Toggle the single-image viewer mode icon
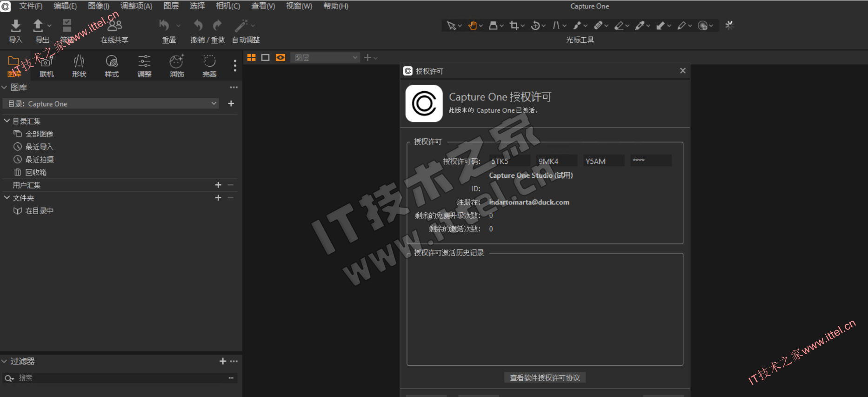 pos(266,58)
